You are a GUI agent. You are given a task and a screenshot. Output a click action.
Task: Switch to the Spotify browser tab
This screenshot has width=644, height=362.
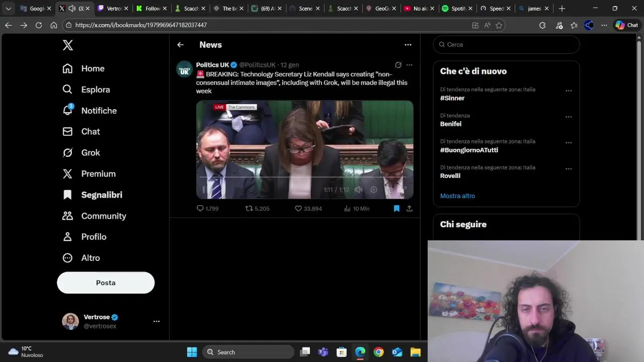457,9
